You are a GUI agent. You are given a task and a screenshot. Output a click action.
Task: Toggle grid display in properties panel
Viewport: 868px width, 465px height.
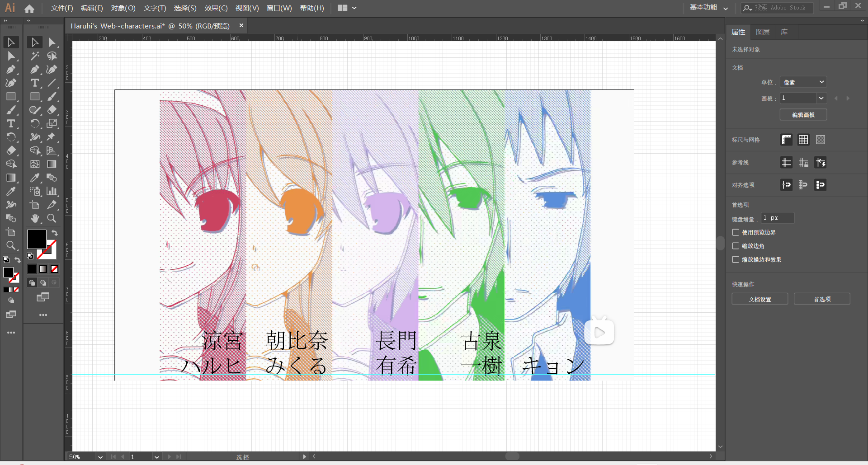[x=803, y=140]
